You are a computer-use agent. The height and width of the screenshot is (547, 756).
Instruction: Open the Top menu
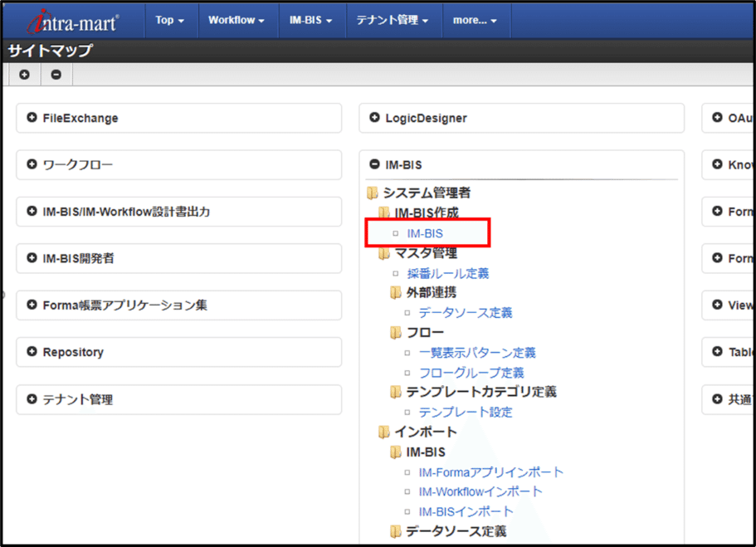point(170,20)
